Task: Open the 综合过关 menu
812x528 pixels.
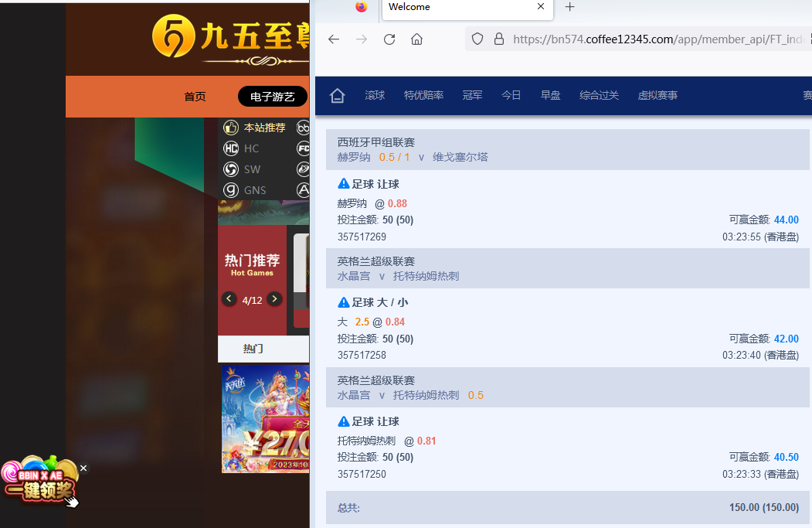Action: click(x=600, y=95)
